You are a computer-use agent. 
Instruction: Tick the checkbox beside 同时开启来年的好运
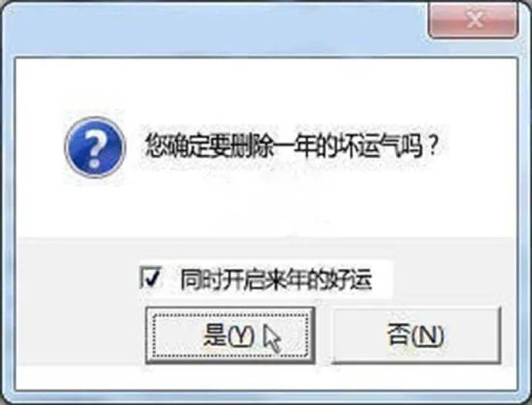pyautogui.click(x=150, y=278)
